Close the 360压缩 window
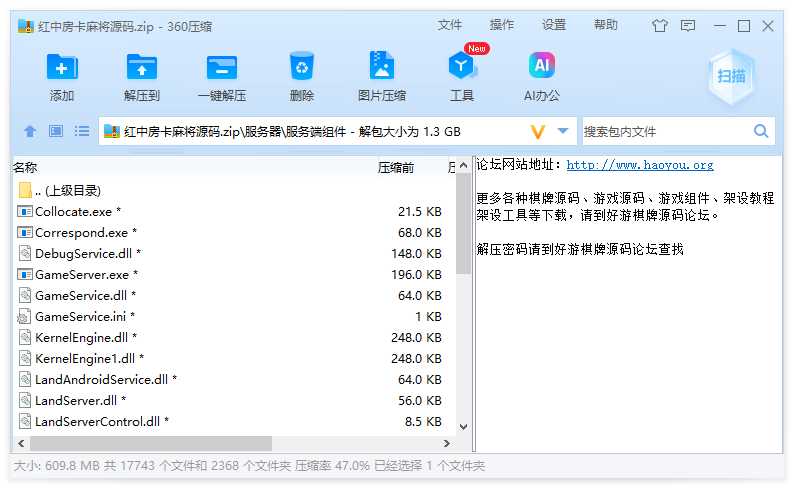The width and height of the screenshot is (794, 488). coord(768,25)
